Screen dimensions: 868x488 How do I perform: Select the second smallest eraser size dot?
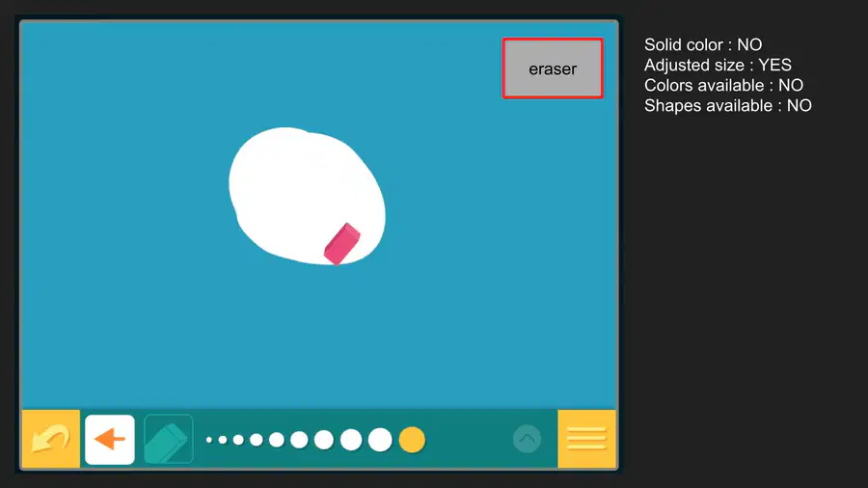223,440
